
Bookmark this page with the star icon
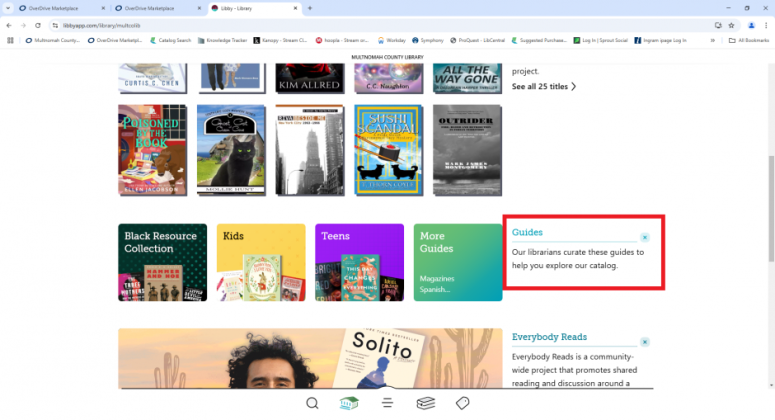[x=732, y=25]
